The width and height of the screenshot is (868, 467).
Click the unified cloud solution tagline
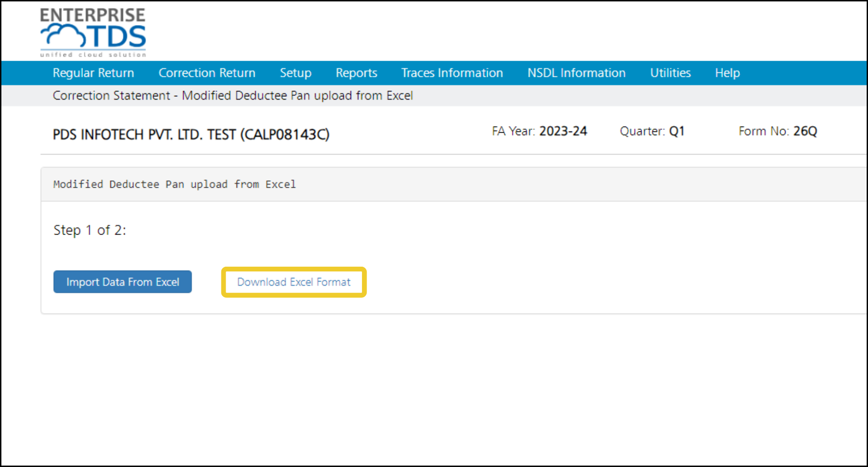93,55
